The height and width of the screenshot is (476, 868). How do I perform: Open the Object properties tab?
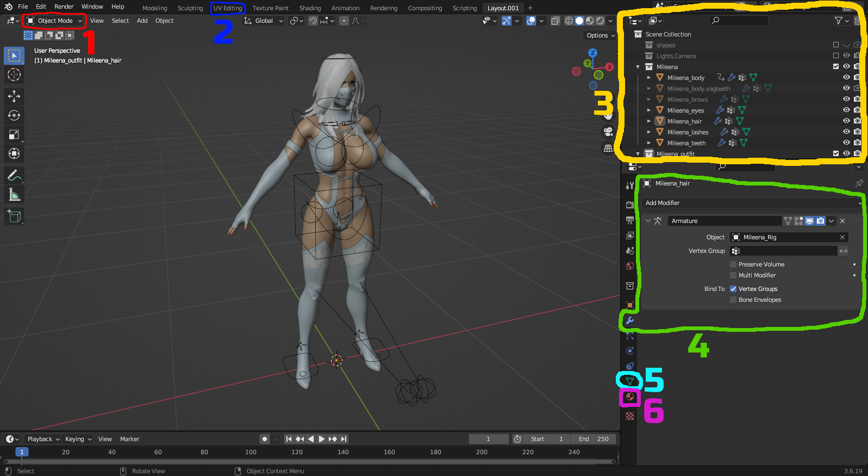[x=630, y=305]
